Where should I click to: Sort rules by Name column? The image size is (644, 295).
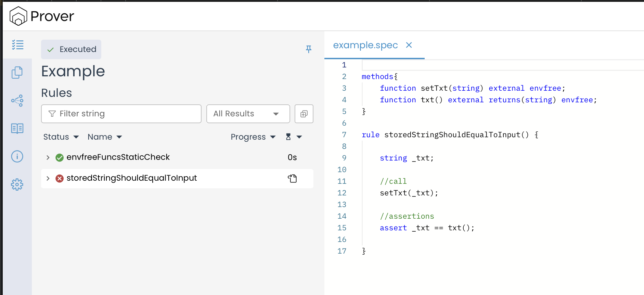(x=104, y=137)
